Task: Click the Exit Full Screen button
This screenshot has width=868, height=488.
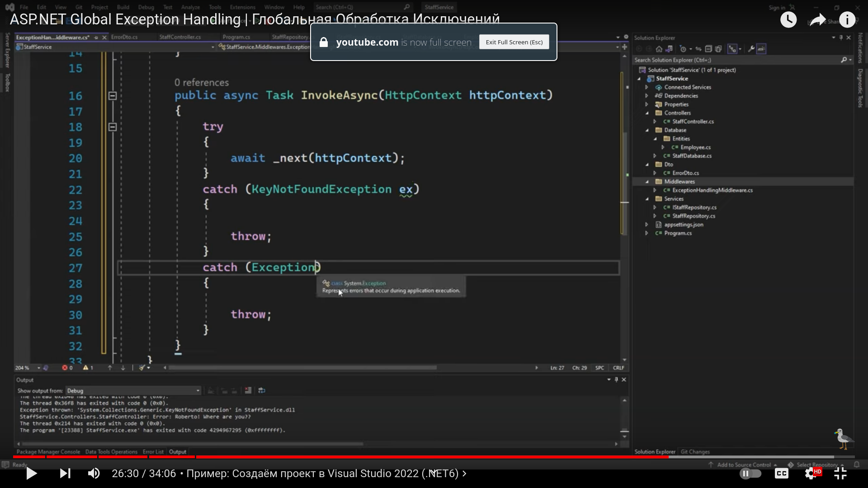Action: tap(514, 42)
